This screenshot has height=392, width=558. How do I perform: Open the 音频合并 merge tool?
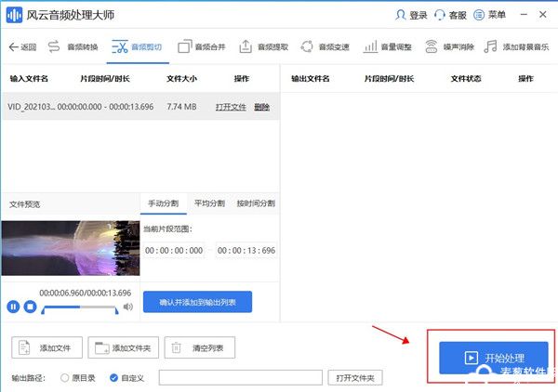coord(202,47)
